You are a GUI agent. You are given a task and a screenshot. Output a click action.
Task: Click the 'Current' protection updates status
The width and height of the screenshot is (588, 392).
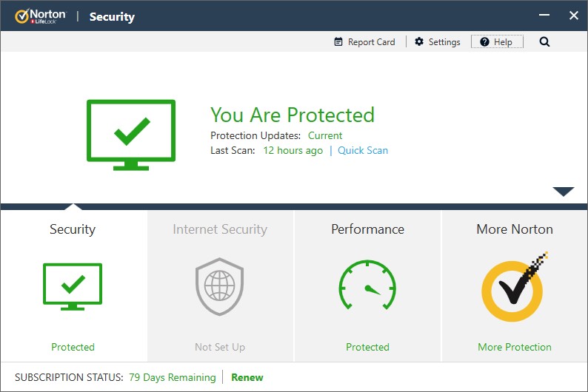click(x=325, y=135)
